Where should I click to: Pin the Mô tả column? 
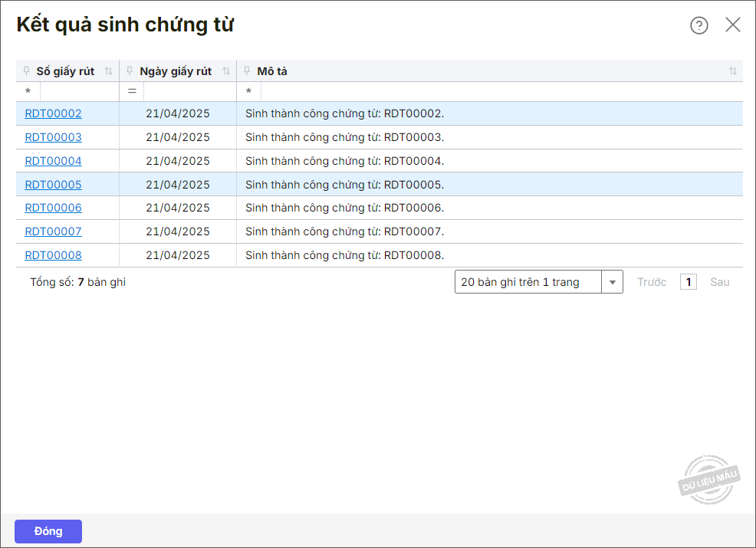click(247, 71)
